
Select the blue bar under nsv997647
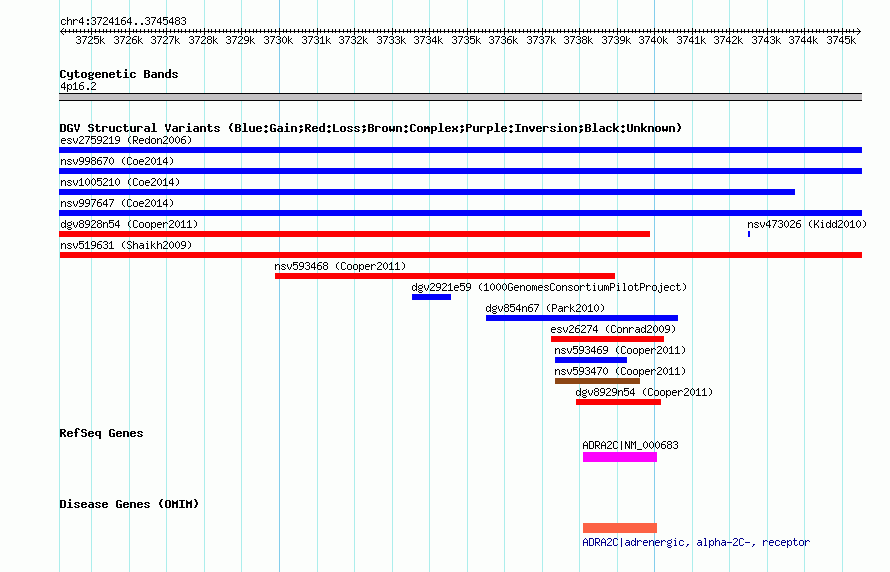(460, 213)
